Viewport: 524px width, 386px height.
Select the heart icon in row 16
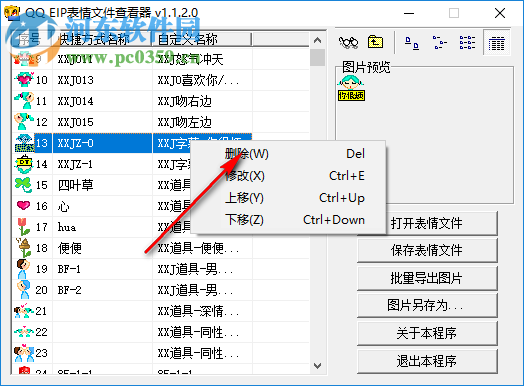click(x=23, y=205)
